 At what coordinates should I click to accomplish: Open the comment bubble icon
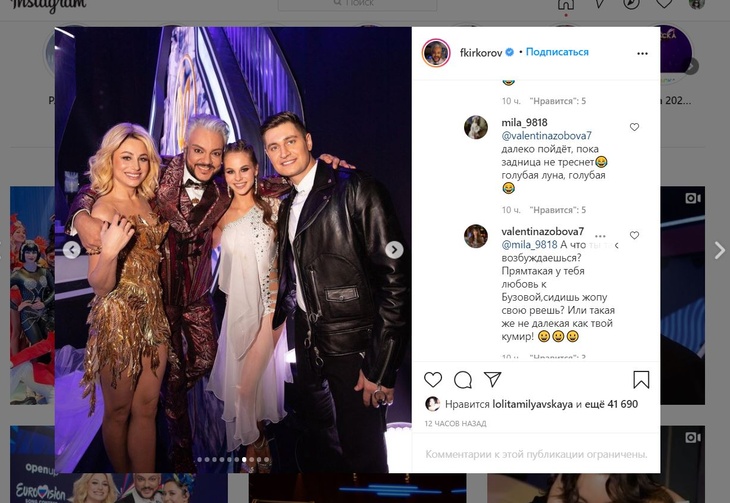[463, 380]
